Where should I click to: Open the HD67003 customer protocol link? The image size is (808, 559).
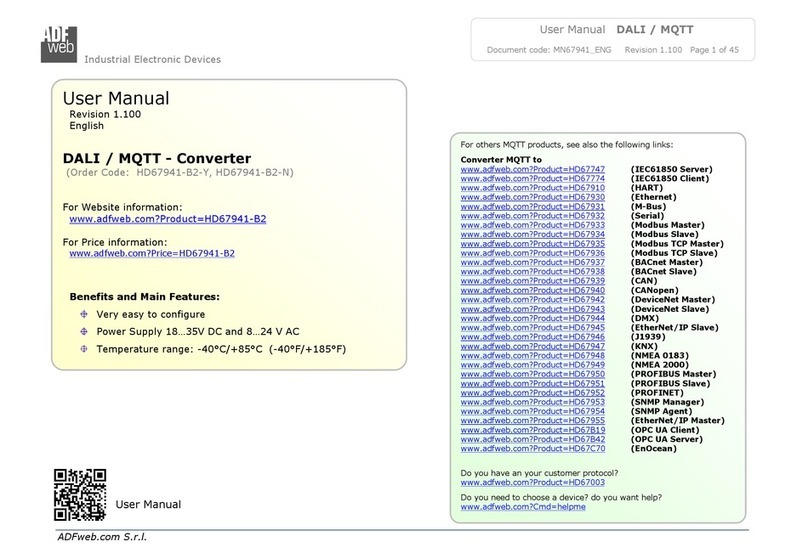(x=533, y=483)
